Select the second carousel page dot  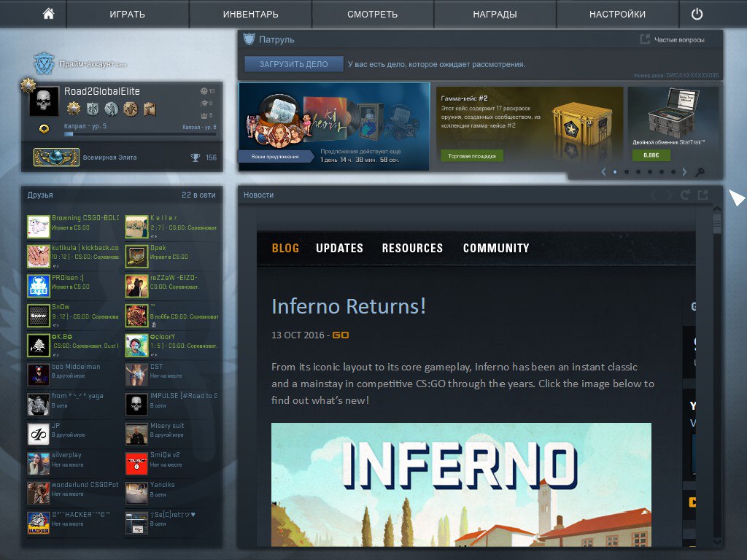coord(627,172)
